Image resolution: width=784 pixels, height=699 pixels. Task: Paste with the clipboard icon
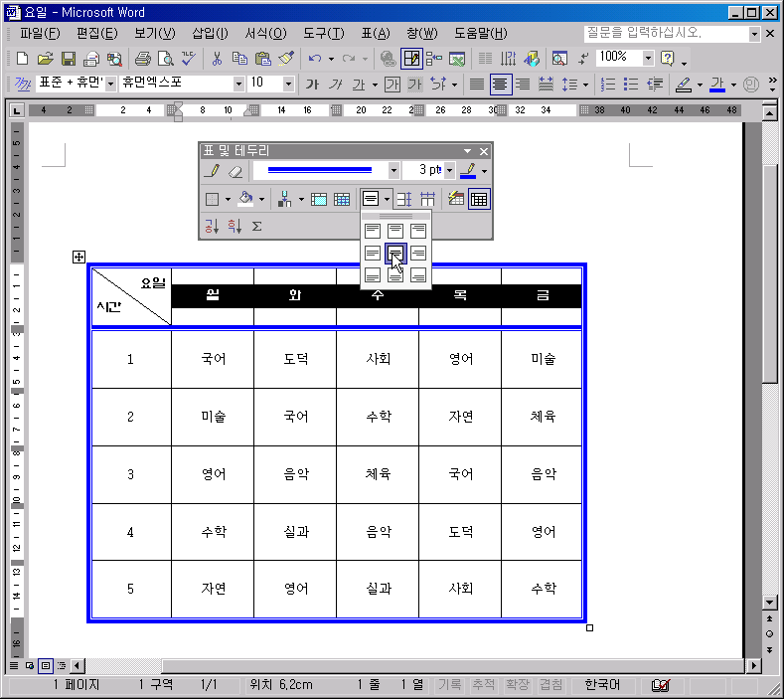pos(262,59)
